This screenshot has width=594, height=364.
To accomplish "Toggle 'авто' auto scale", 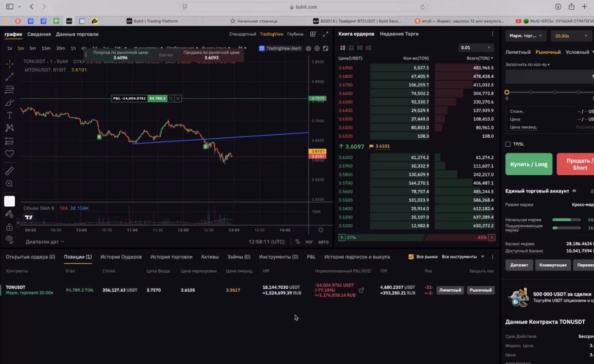I will [323, 242].
